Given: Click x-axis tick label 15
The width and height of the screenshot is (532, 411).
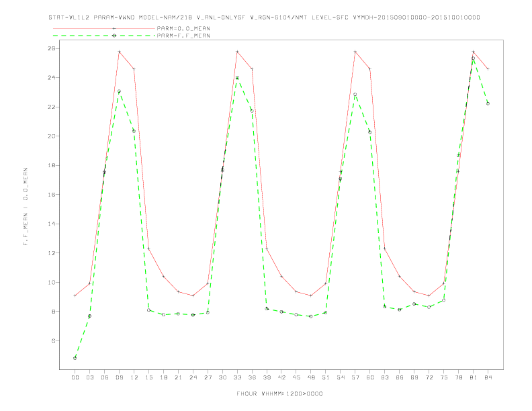Looking at the screenshot, I should pyautogui.click(x=148, y=377).
